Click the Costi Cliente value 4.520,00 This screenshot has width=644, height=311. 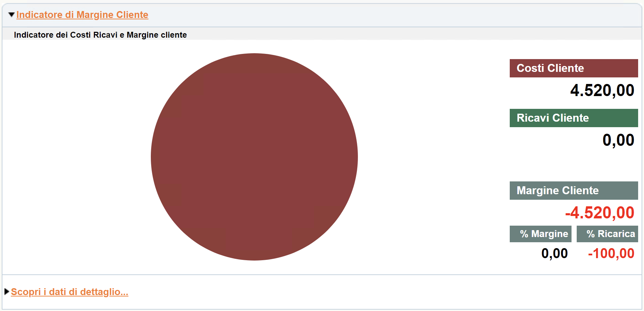[602, 91]
